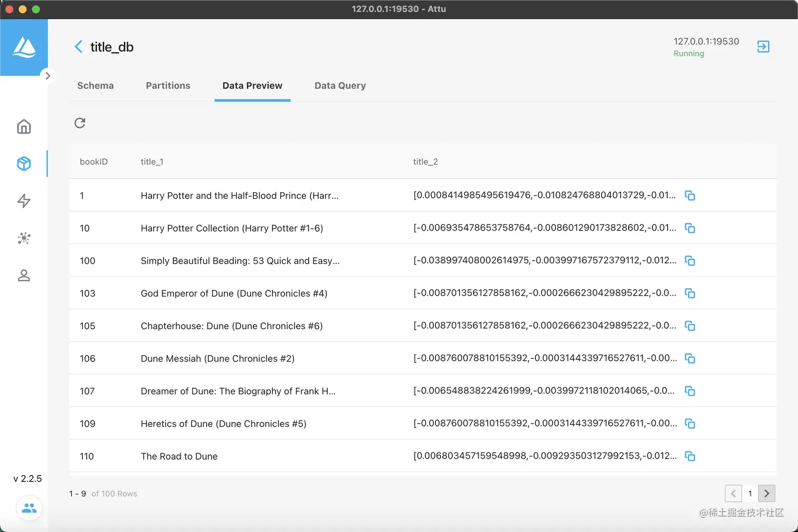This screenshot has width=798, height=532.
Task: Copy vector for bookID 109 row
Action: coord(690,424)
